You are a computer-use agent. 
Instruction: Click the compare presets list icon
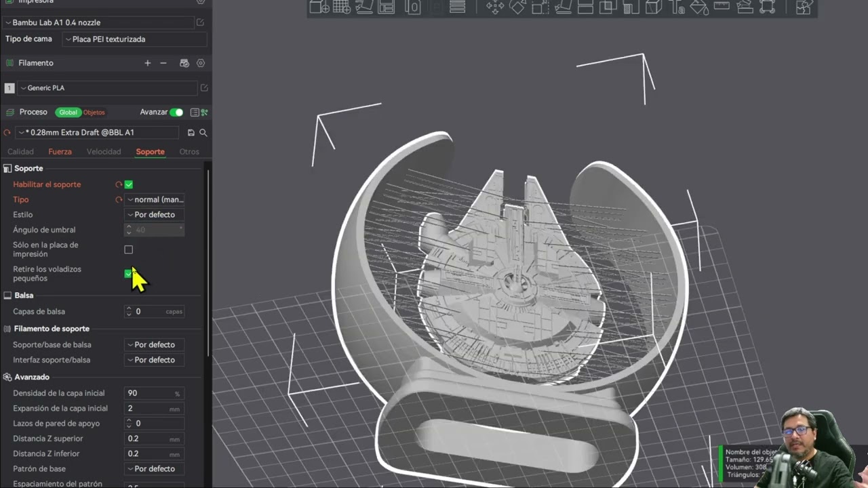pos(195,113)
